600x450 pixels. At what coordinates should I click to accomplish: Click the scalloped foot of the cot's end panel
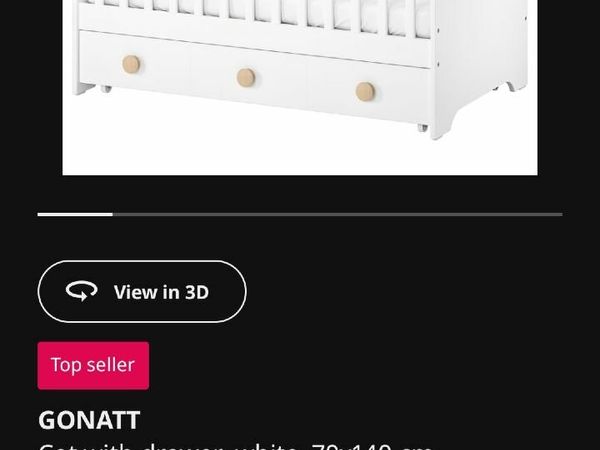(x=515, y=86)
